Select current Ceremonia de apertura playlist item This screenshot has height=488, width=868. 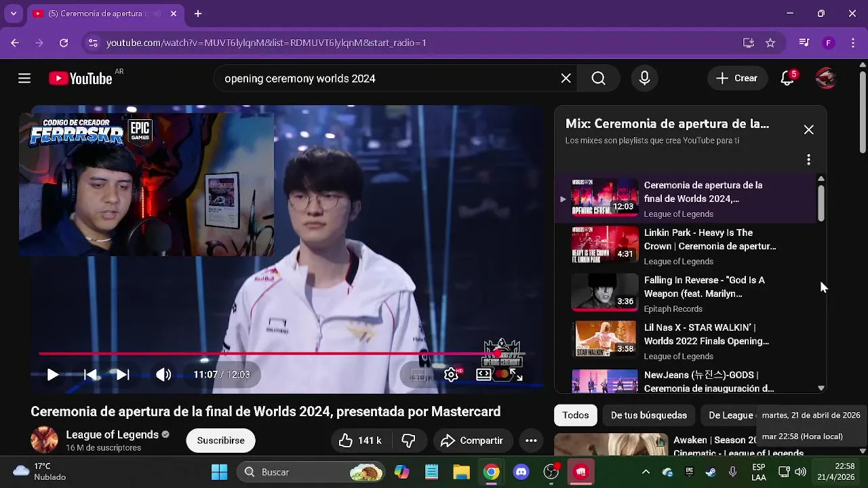point(685,199)
